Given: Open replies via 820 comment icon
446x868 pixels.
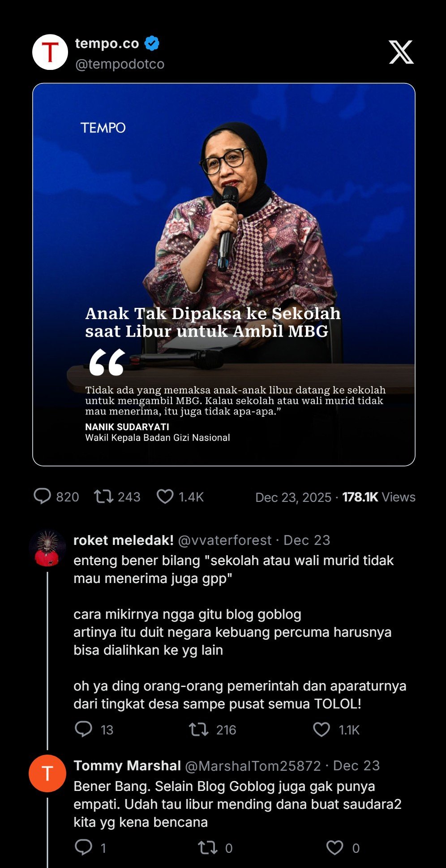Looking at the screenshot, I should point(42,497).
